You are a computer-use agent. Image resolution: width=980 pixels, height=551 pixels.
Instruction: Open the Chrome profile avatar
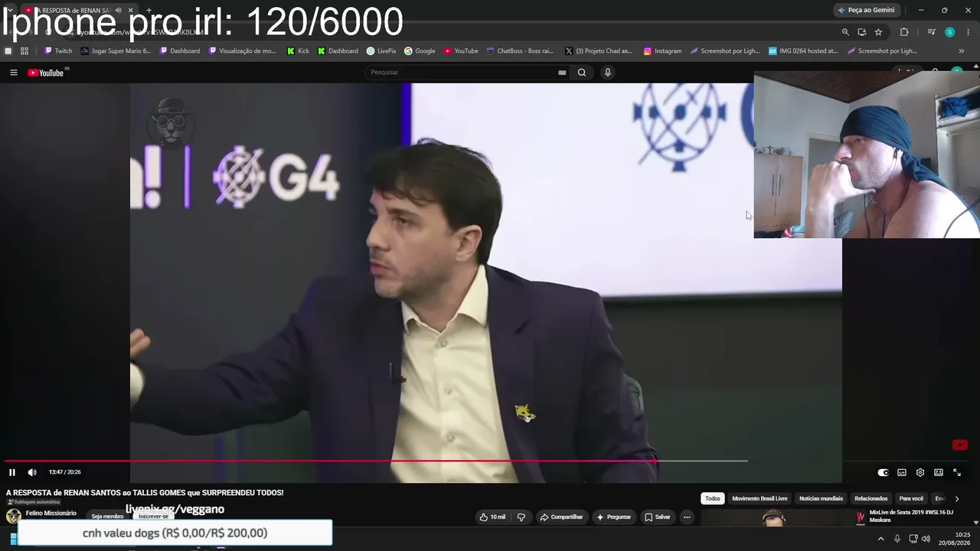[x=949, y=32]
